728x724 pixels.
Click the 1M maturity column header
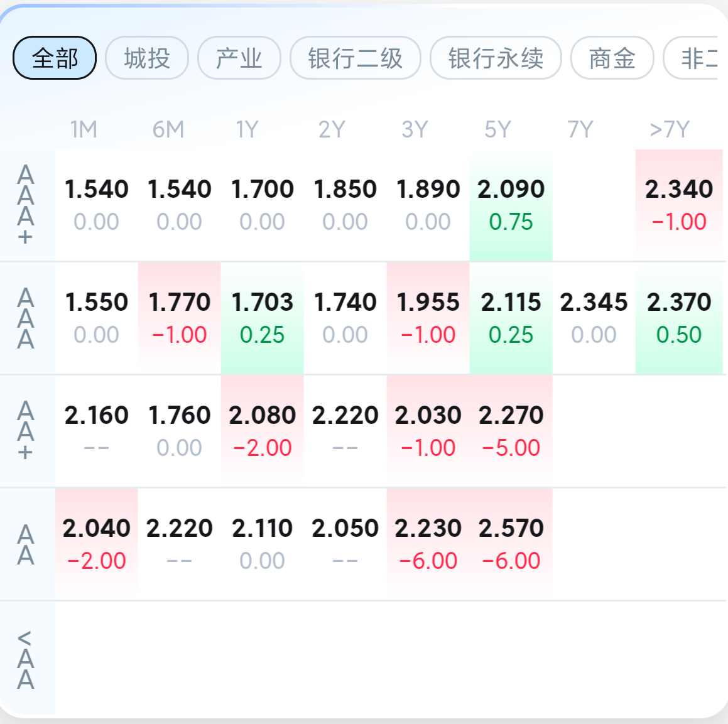click(84, 130)
